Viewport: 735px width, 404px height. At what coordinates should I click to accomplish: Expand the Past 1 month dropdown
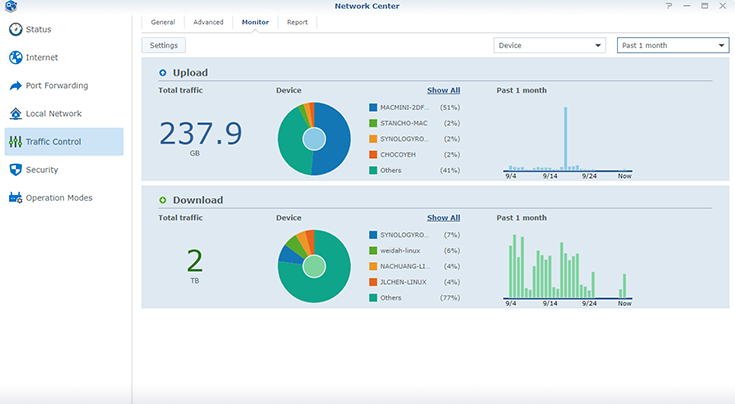point(673,45)
